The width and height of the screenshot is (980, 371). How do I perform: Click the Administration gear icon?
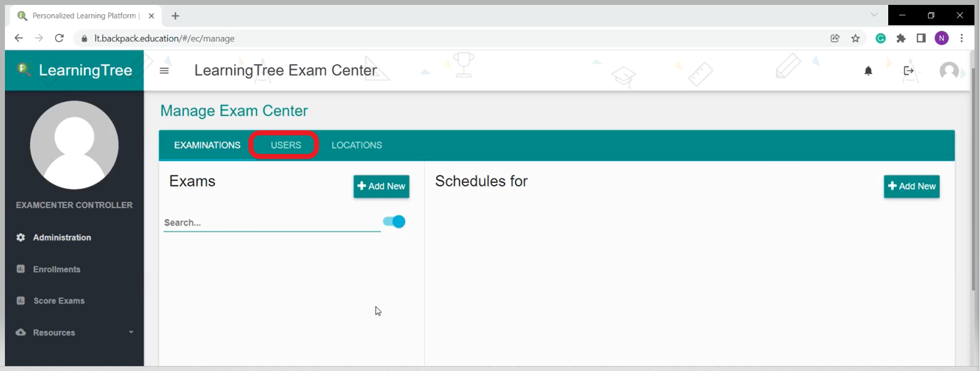pos(21,237)
